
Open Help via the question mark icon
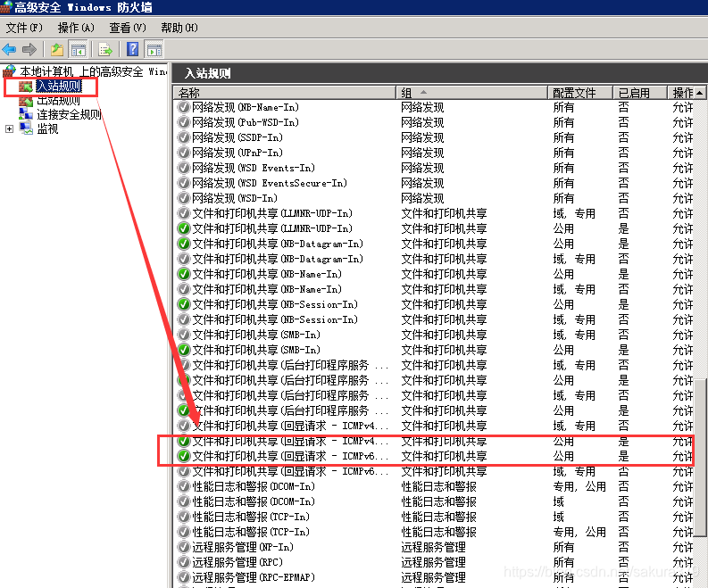pos(133,49)
